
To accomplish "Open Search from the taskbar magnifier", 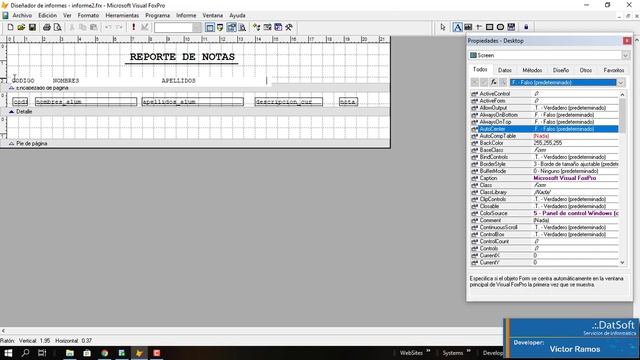I will coord(25,353).
